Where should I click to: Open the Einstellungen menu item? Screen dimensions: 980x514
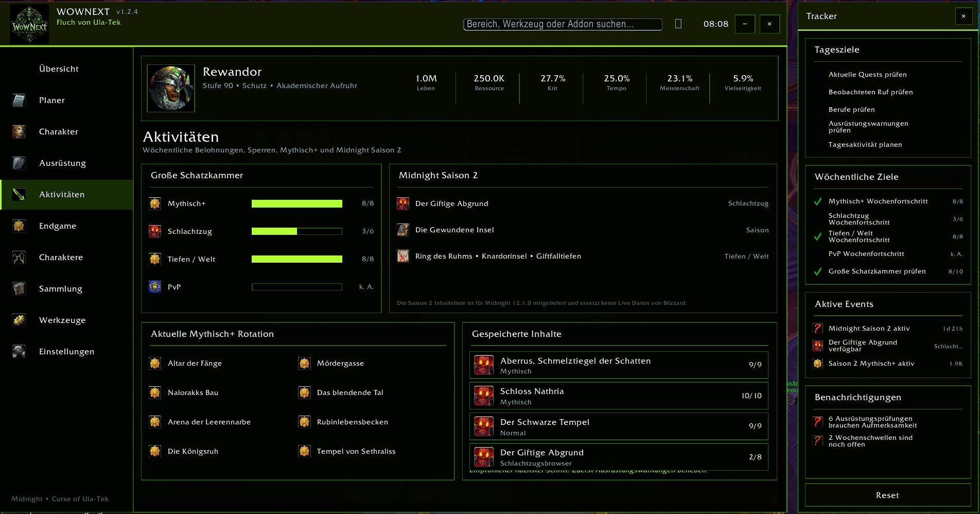[x=66, y=352]
